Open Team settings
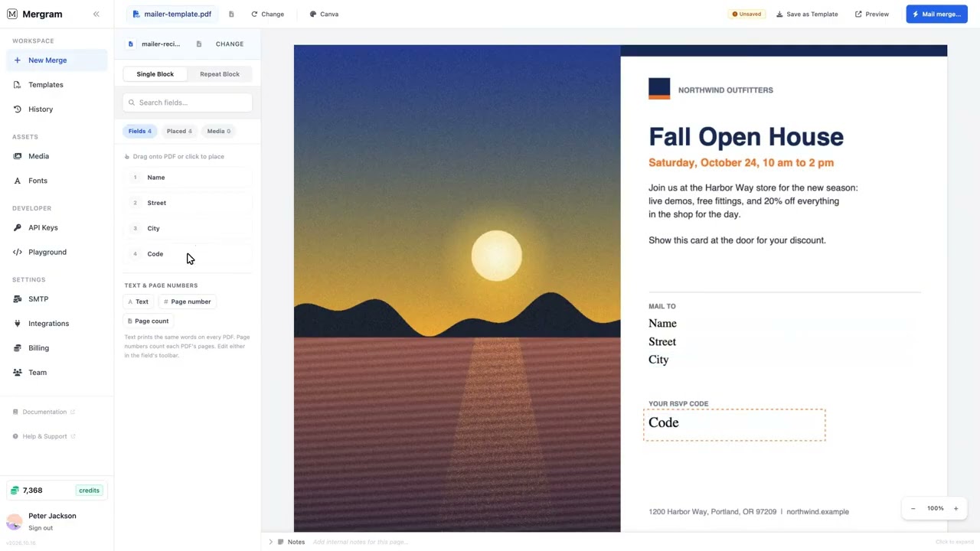Viewport: 980px width, 551px height. 57,373
